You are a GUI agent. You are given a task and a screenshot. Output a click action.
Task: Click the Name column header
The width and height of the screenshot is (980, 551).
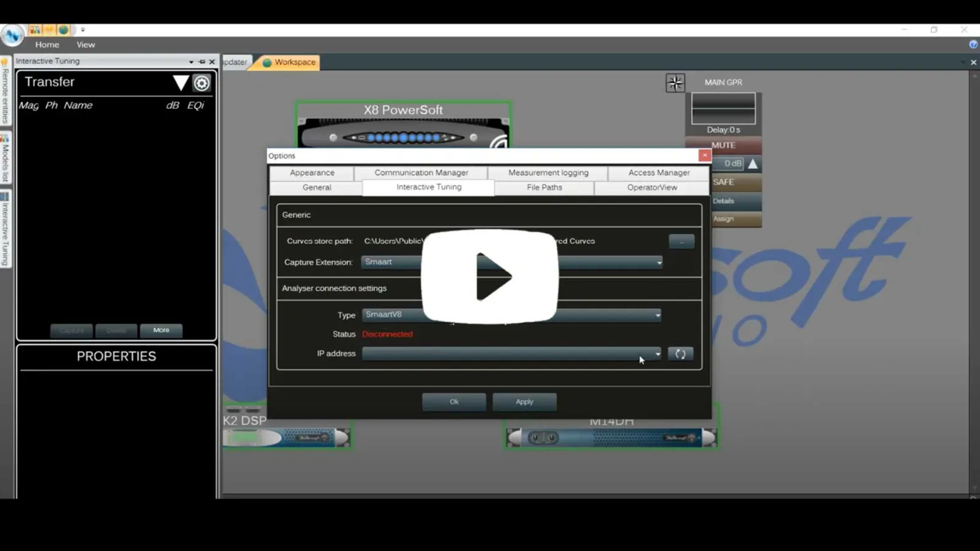[78, 105]
